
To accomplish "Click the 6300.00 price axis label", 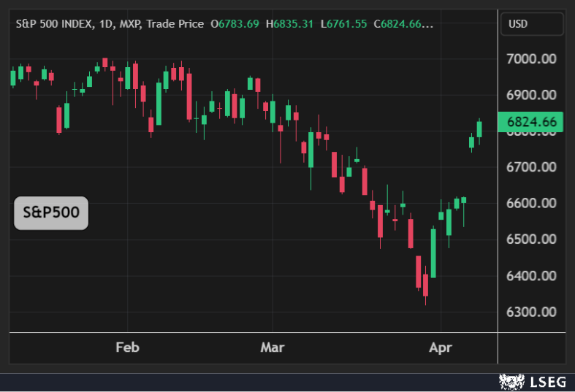I will click(x=531, y=312).
